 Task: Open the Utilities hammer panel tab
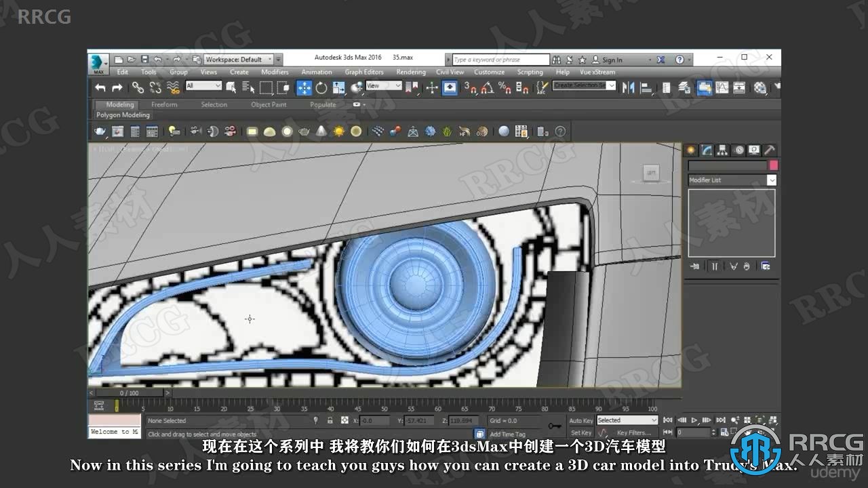[x=770, y=150]
